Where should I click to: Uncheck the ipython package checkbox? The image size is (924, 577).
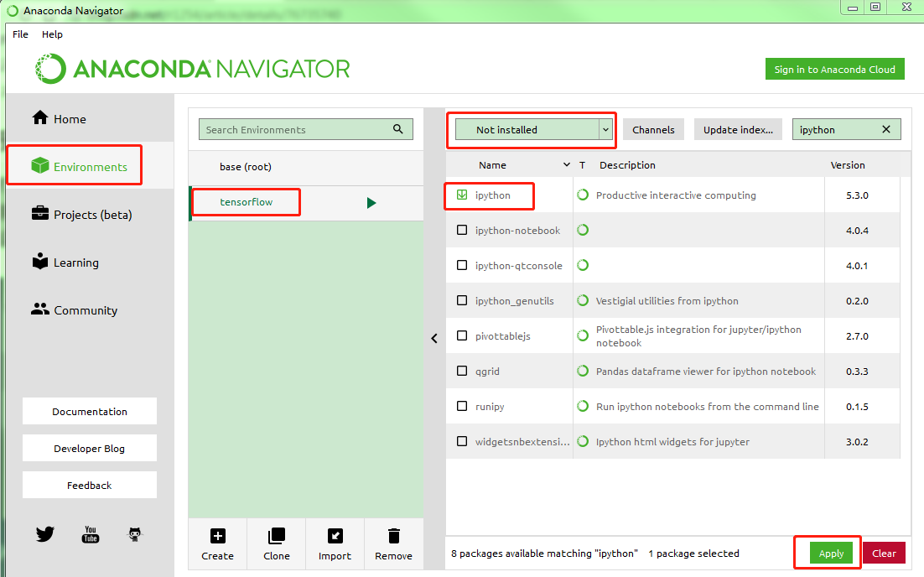click(462, 195)
